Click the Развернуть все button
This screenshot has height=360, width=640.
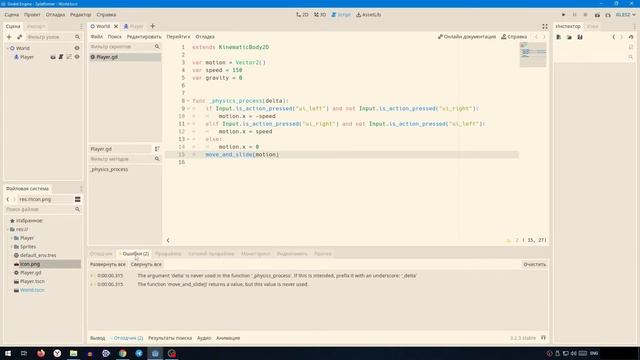(108, 264)
